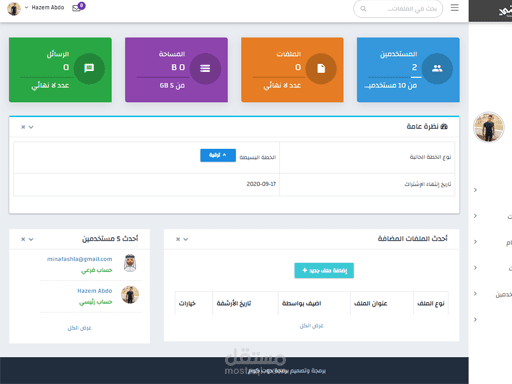
Task: Open the messages statistics green card
Action: point(60,70)
